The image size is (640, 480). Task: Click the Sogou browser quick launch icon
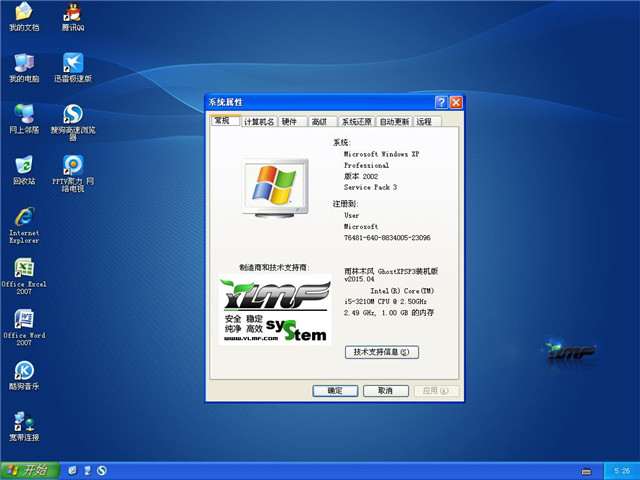pyautogui.click(x=102, y=471)
